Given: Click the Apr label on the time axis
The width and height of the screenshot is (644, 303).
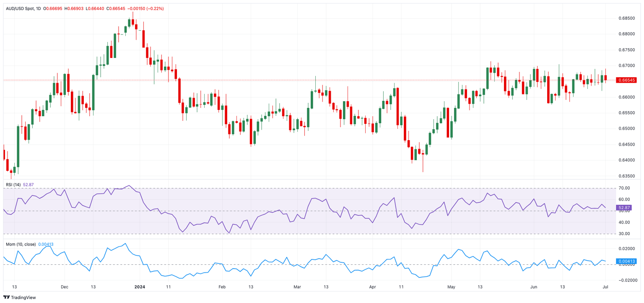Looking at the screenshot, I should click(x=372, y=287).
